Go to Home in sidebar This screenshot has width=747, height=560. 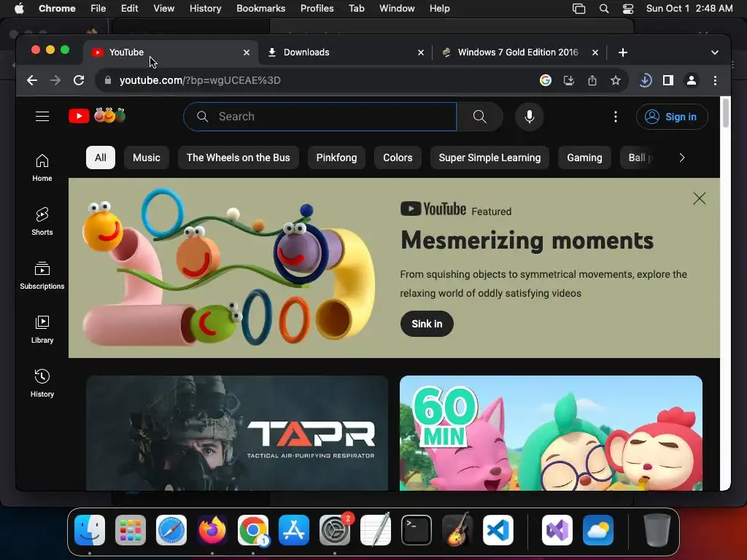point(42,168)
